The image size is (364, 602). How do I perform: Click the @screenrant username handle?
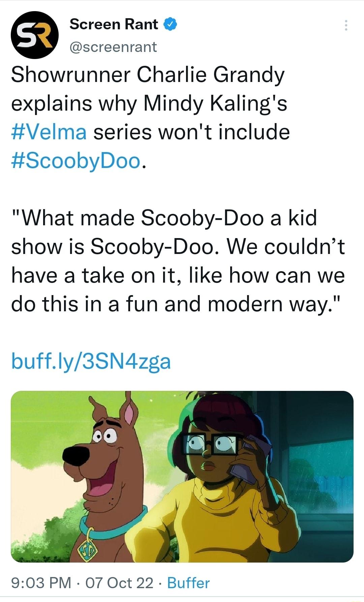pyautogui.click(x=113, y=47)
